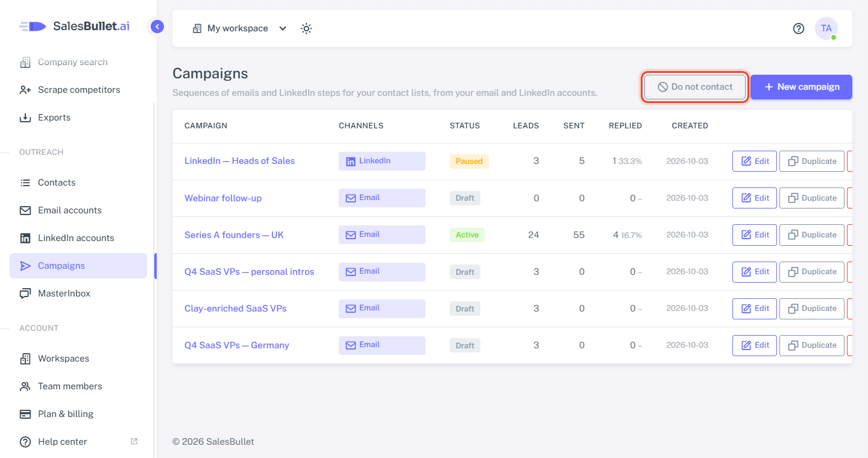Click the LinkedIn channel badge

pyautogui.click(x=382, y=161)
